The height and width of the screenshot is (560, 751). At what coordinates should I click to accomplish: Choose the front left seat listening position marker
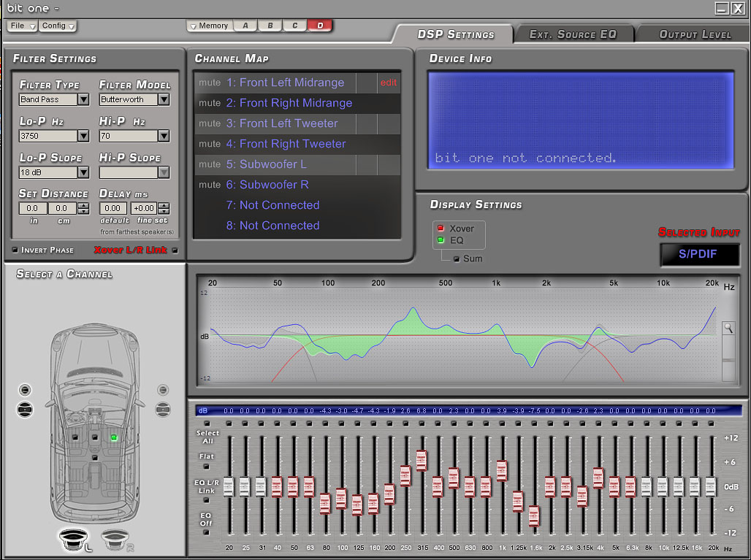pyautogui.click(x=75, y=437)
